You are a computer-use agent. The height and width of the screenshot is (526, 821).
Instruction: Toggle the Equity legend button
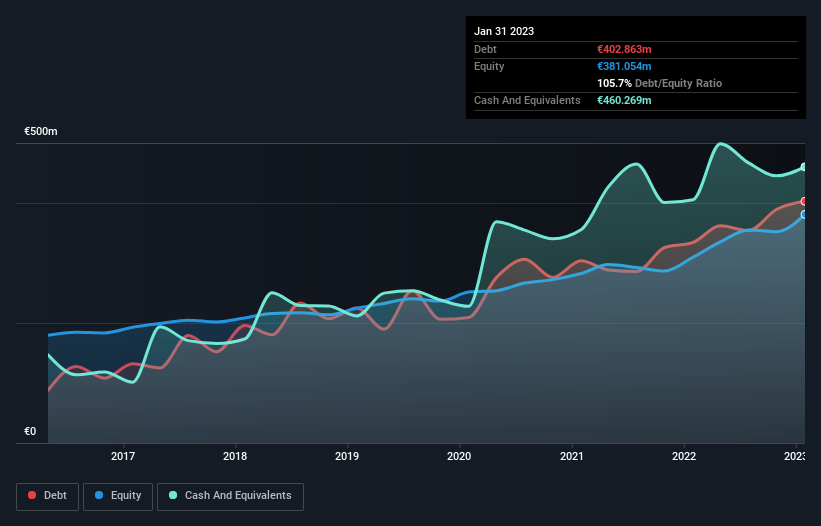(x=118, y=496)
